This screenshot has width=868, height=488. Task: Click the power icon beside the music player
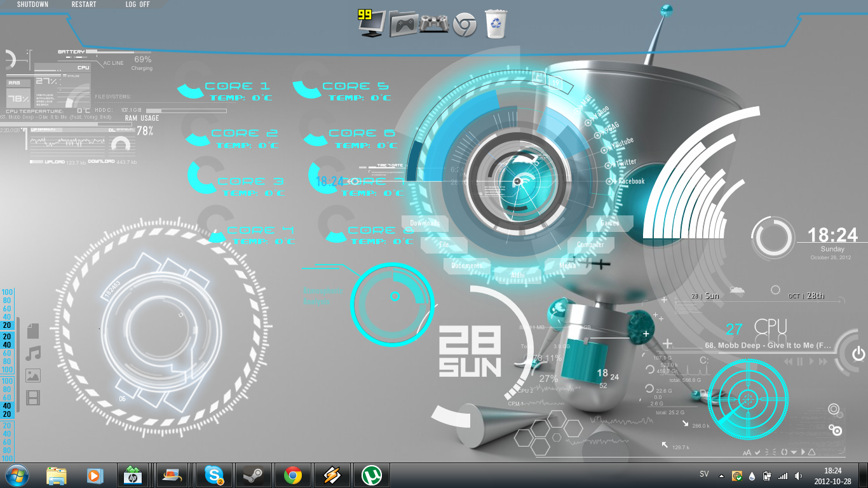pyautogui.click(x=858, y=354)
